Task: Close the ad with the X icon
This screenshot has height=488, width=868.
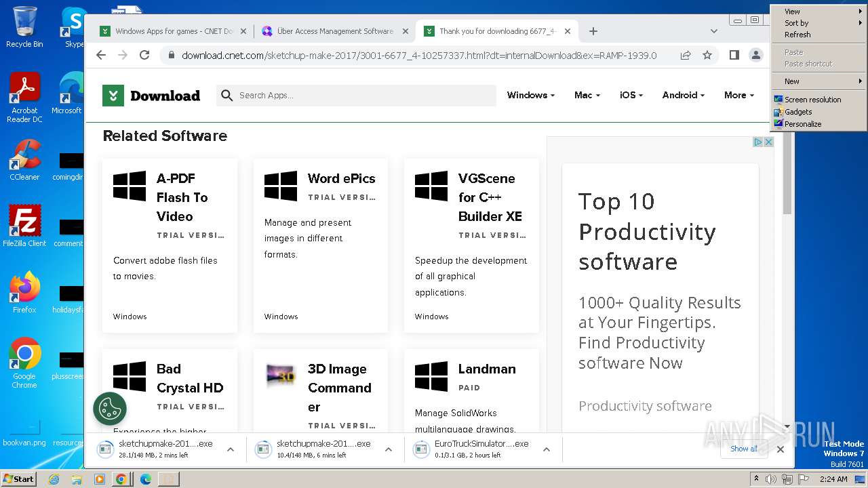Action: pyautogui.click(x=768, y=142)
